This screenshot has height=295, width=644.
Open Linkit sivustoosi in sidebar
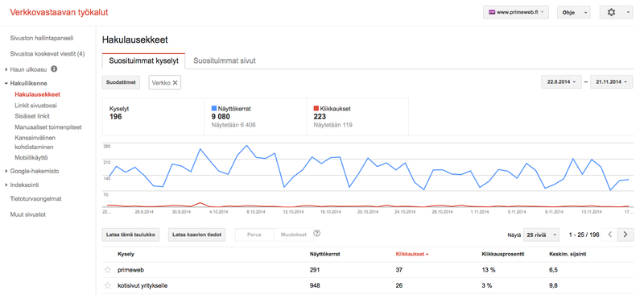pyautogui.click(x=35, y=106)
